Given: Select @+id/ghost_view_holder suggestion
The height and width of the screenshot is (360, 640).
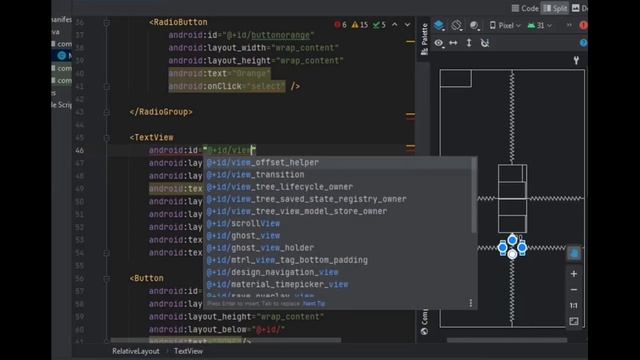Looking at the screenshot, I should [x=337, y=248].
